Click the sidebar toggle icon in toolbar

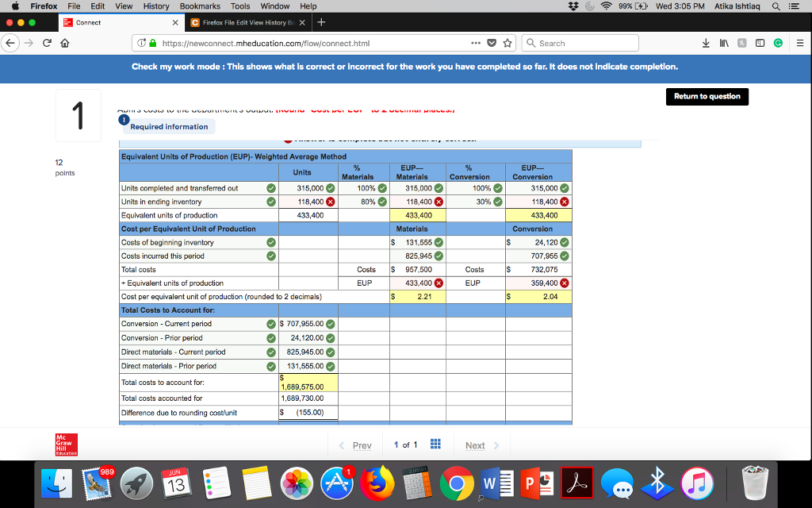click(x=759, y=42)
